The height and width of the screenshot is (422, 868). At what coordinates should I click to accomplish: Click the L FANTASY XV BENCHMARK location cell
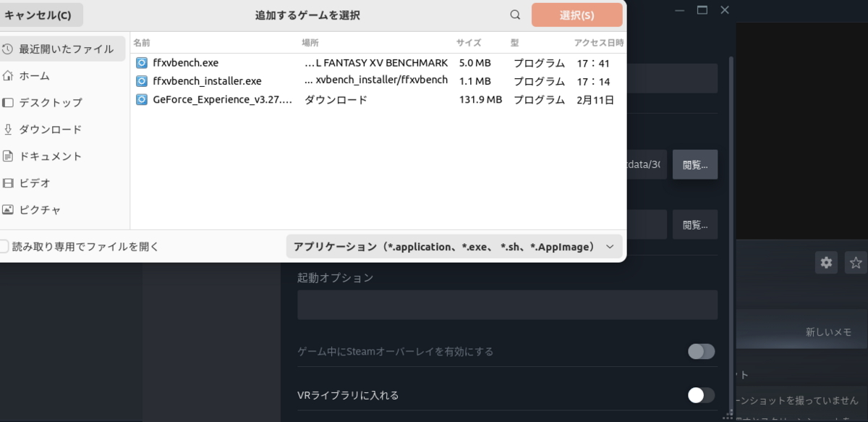pyautogui.click(x=376, y=63)
